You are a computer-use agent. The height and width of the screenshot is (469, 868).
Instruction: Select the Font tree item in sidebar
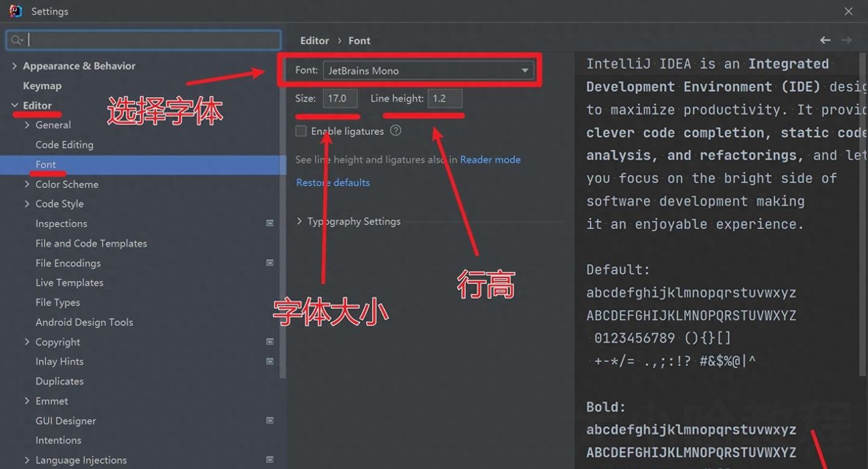point(46,164)
